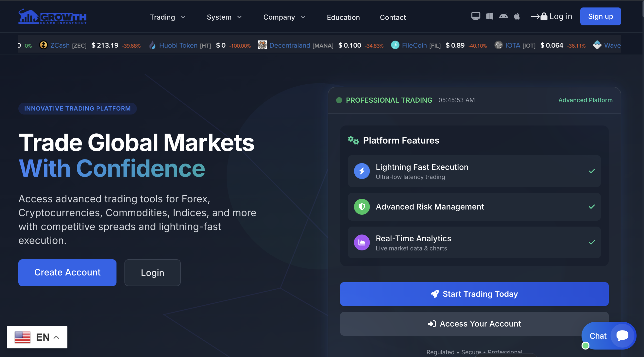This screenshot has width=644, height=357.
Task: Click the Apple platform icon
Action: pyautogui.click(x=517, y=16)
